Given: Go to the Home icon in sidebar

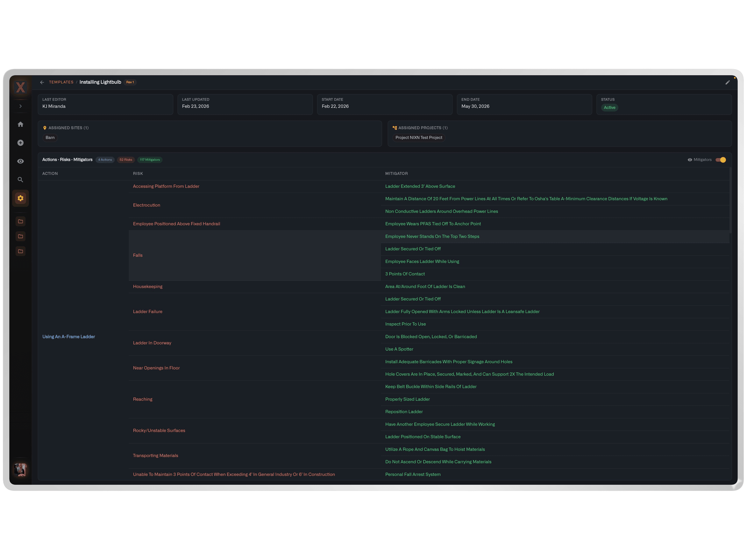Looking at the screenshot, I should [21, 124].
